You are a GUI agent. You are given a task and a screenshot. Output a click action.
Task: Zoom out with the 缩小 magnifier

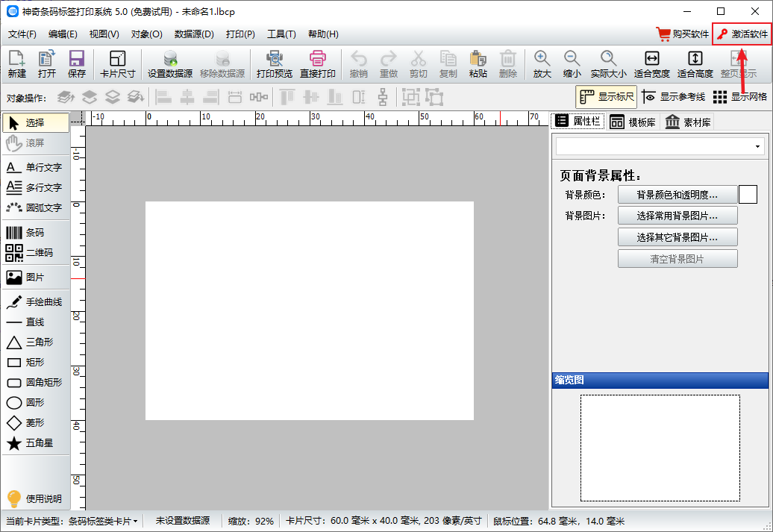(572, 64)
